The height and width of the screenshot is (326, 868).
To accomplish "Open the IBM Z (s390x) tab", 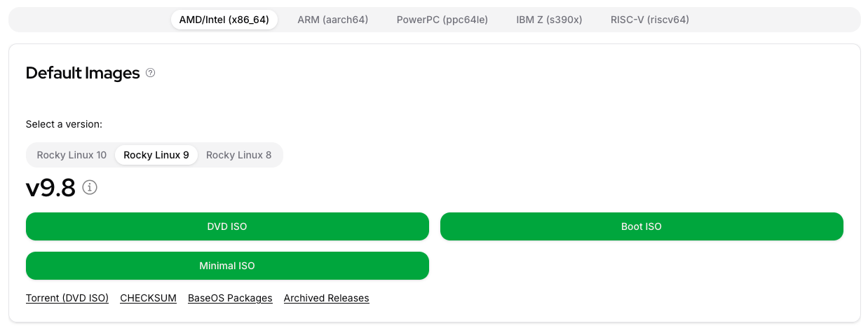I will [549, 20].
